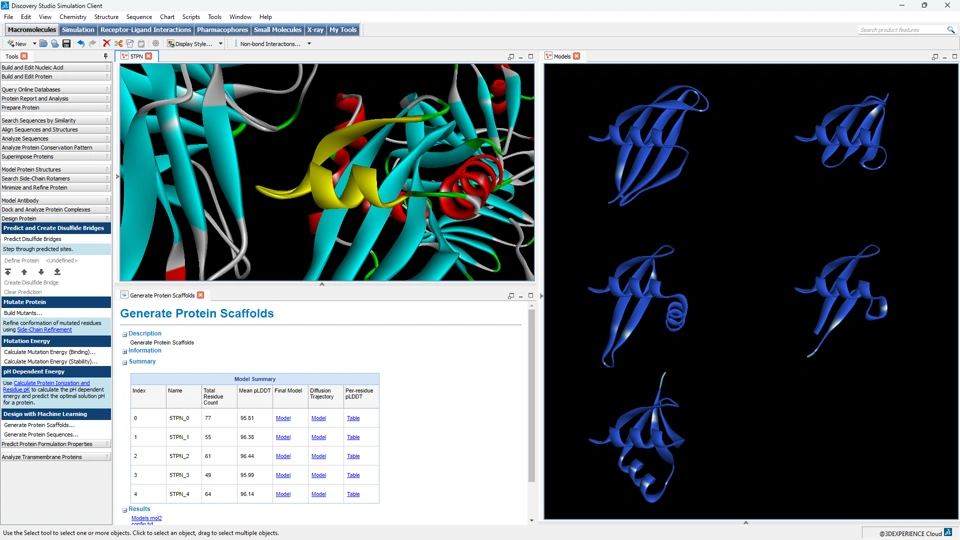Pin the Tools panel with pushpin icon
This screenshot has width=960, height=540.
106,56
